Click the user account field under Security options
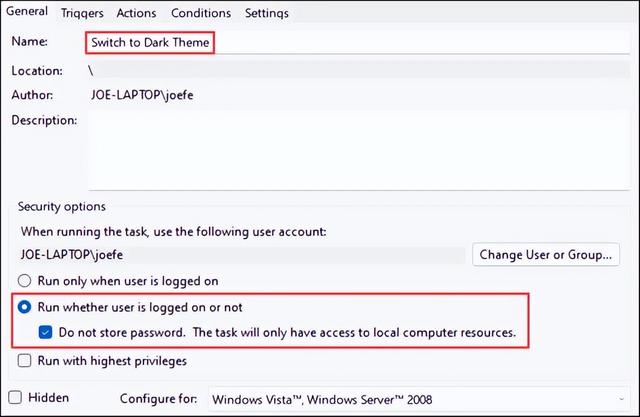This screenshot has height=417, width=640. (x=242, y=255)
